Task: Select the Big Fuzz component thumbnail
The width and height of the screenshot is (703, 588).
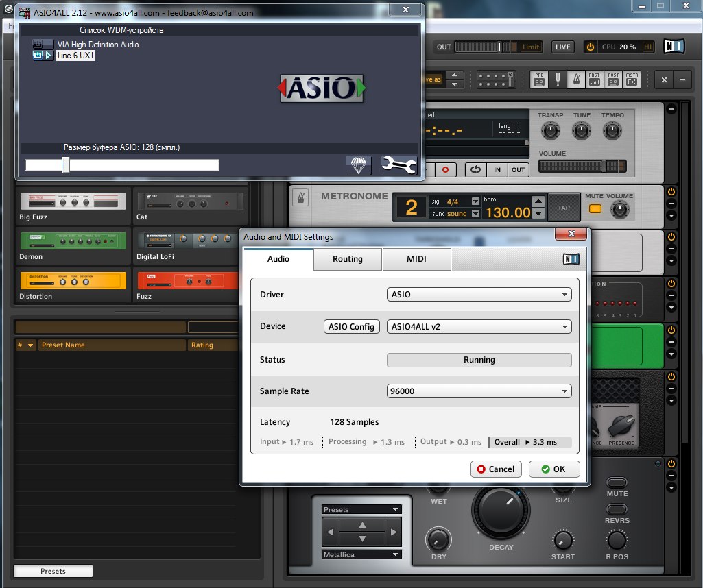Action: (73, 201)
